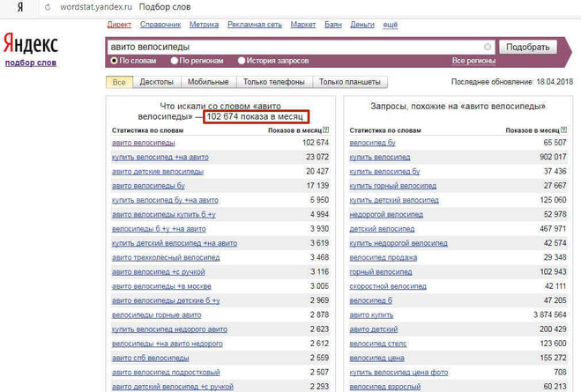Open the 'Деньги' service link
Viewport: 581px width, 392px height.
click(x=362, y=25)
